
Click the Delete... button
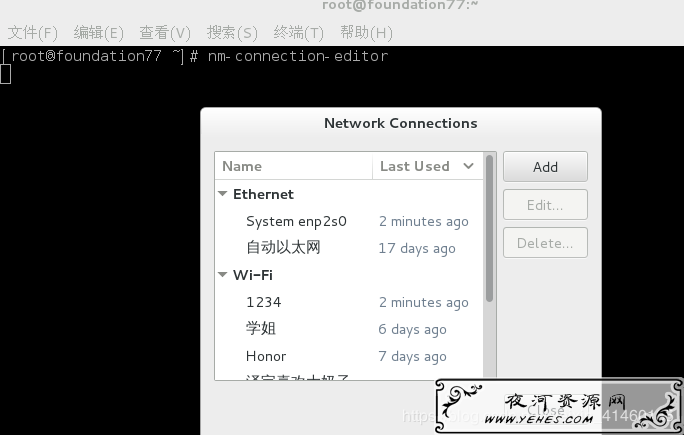pyautogui.click(x=545, y=243)
